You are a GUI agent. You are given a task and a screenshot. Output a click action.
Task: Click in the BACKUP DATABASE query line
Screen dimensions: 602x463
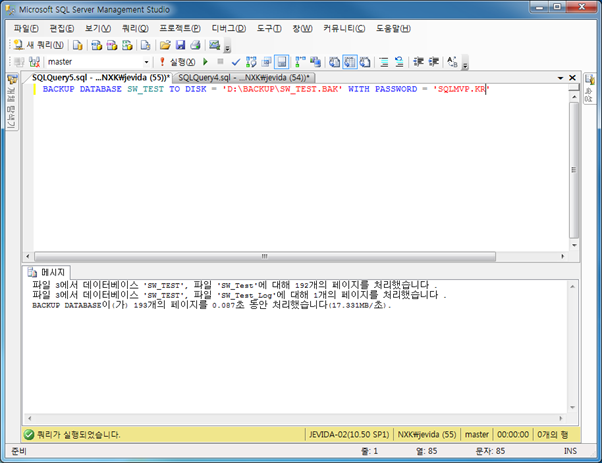(266, 89)
